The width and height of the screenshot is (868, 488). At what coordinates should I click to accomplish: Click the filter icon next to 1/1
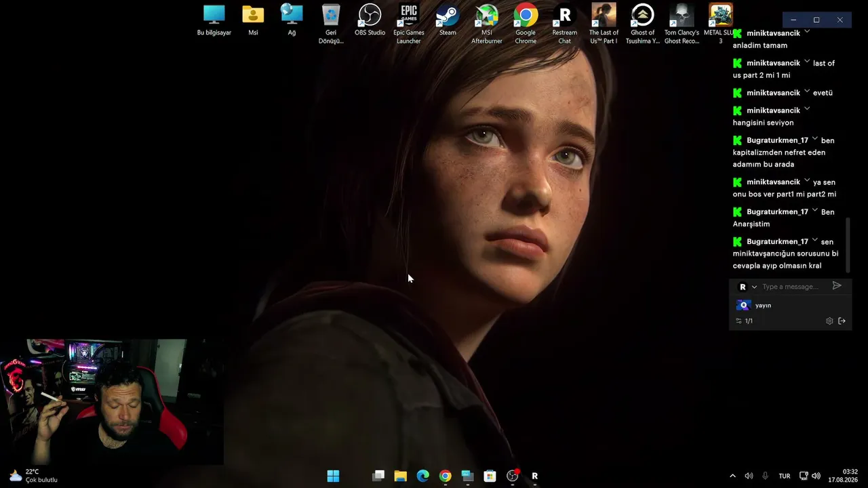[738, 321]
